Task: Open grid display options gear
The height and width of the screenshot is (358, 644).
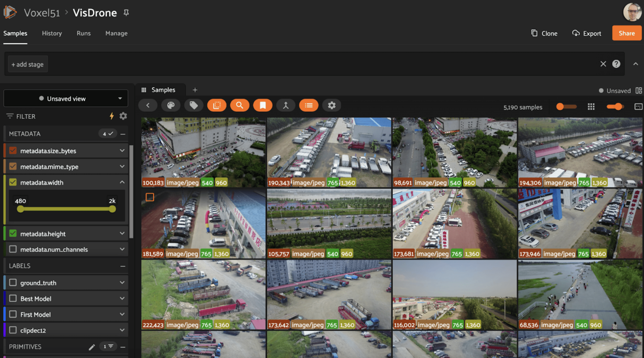Action: click(332, 105)
